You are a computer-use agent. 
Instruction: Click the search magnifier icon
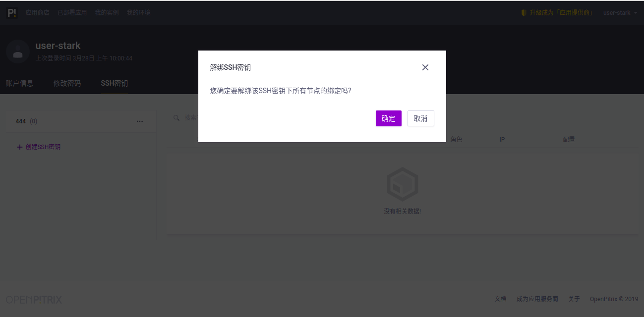[176, 118]
